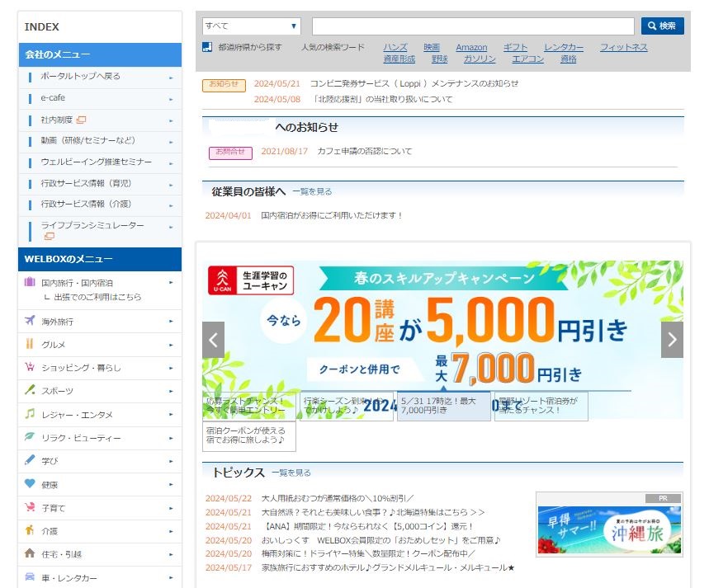
Task: Click the shopping cart icon for ショッピング・暮らし
Action: coord(30,367)
